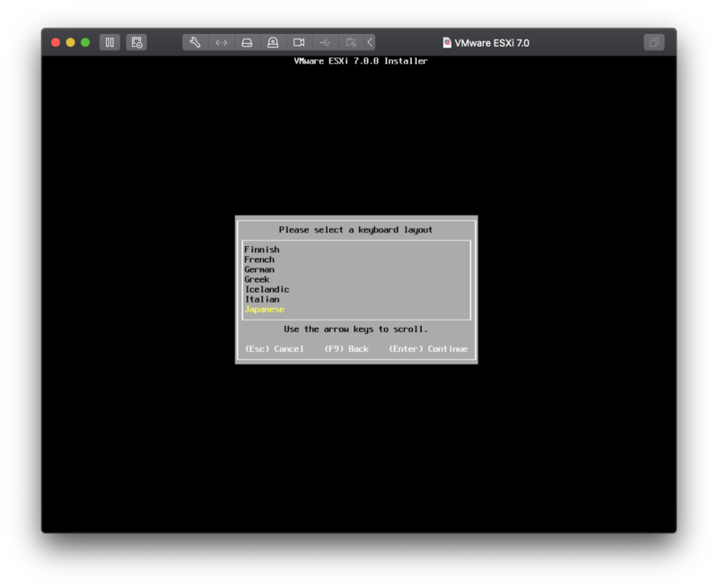Viewport: 718px width, 588px height.
Task: Click (Enter) Continue option
Action: point(428,349)
